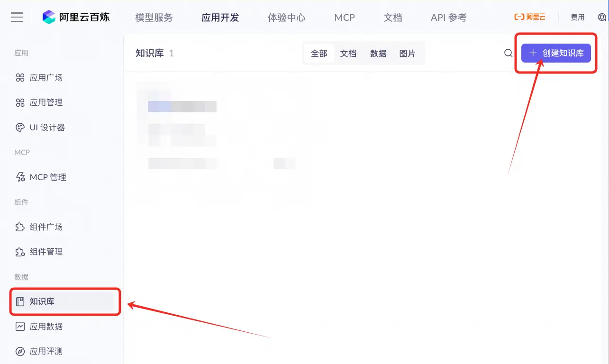Open the hamburger menu icon
Image resolution: width=609 pixels, height=364 pixels.
click(17, 17)
